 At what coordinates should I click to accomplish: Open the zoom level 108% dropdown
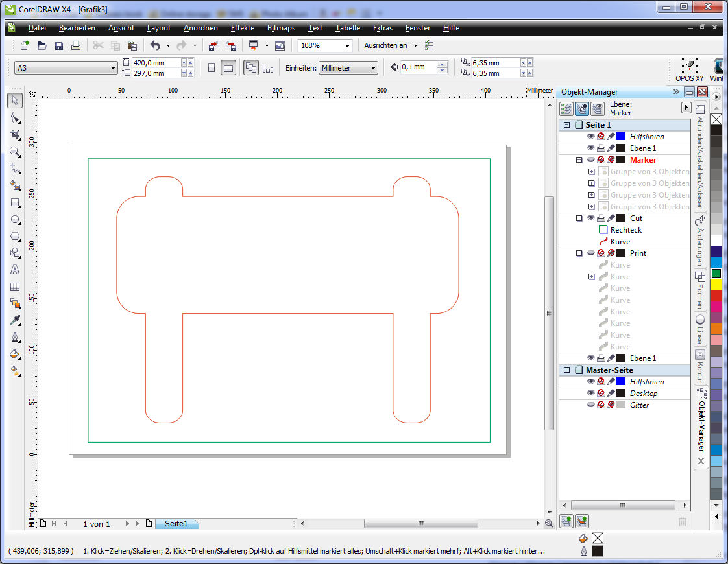(348, 45)
